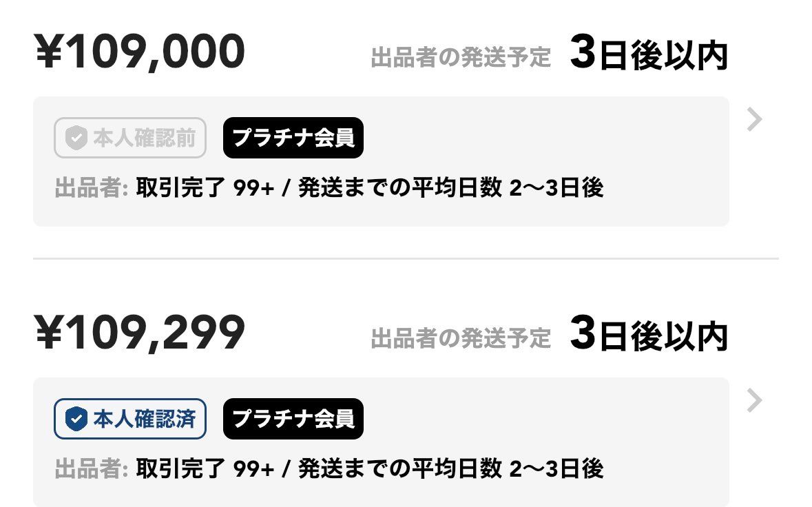Click the blue shield checkmark icon in 本人確認済
The width and height of the screenshot is (812, 507).
(75, 419)
